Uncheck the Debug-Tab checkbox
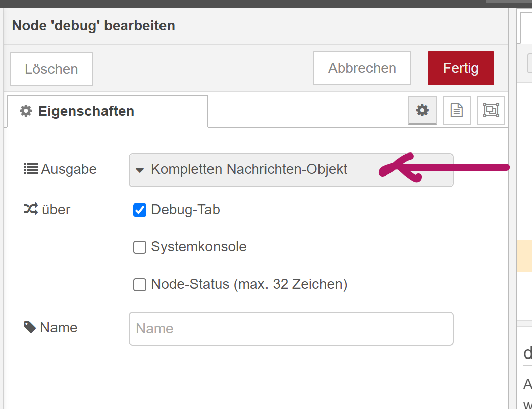The image size is (532, 409). click(x=140, y=210)
